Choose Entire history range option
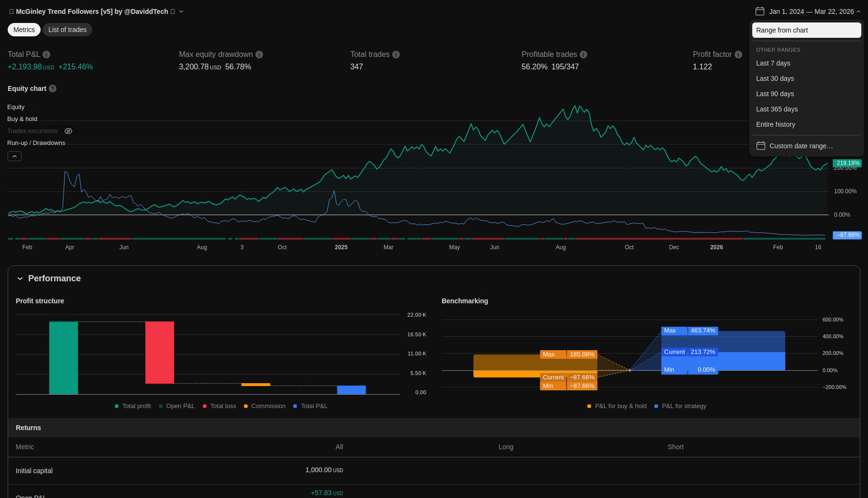This screenshot has height=498, width=868. (775, 124)
